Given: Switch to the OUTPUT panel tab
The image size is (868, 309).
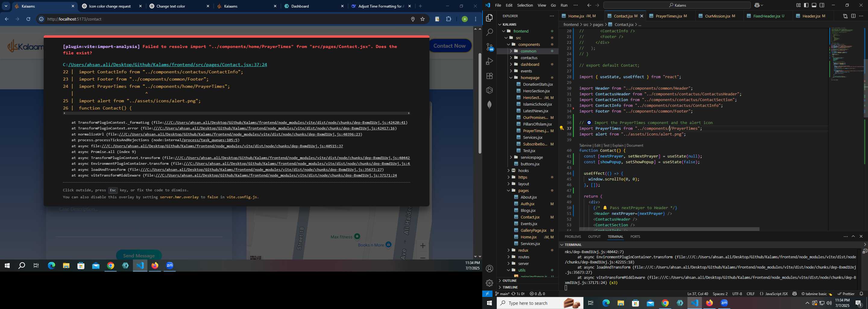Looking at the screenshot, I should pos(594,237).
